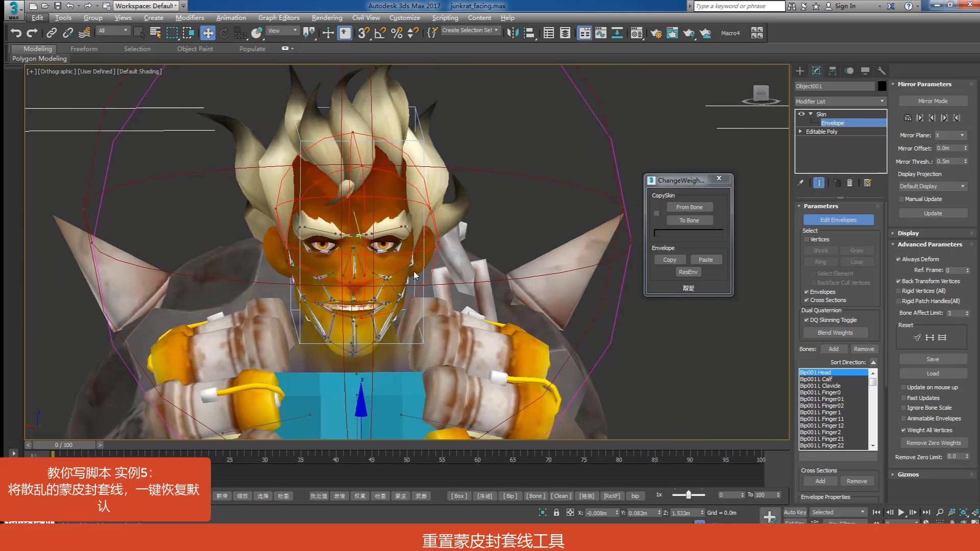Toggle the Always Deform checkbox
Viewport: 980px width, 551px height.
coord(898,259)
